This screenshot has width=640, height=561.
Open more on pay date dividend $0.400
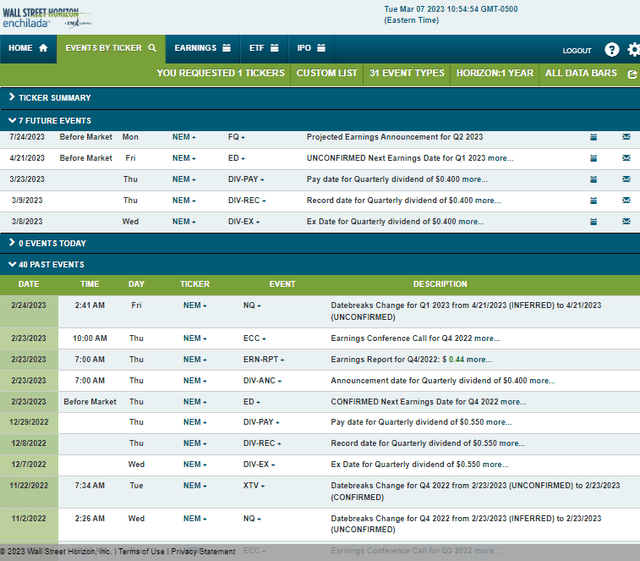[x=475, y=180]
